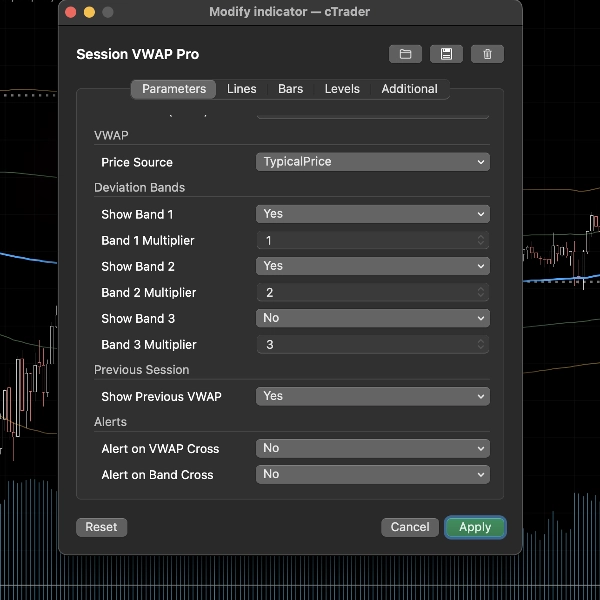Click the Show Previous VWAP label

(161, 396)
